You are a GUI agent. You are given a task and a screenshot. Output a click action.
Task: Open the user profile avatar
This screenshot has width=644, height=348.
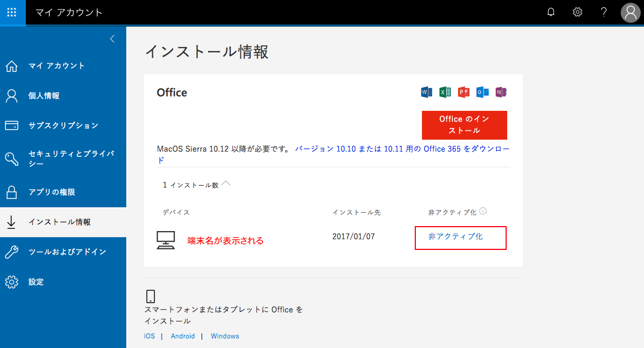pos(631,12)
